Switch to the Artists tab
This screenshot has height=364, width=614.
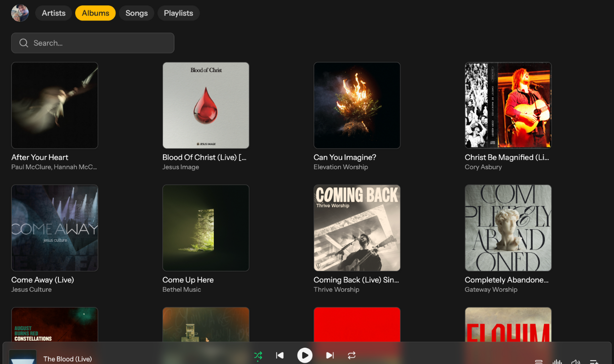point(53,13)
